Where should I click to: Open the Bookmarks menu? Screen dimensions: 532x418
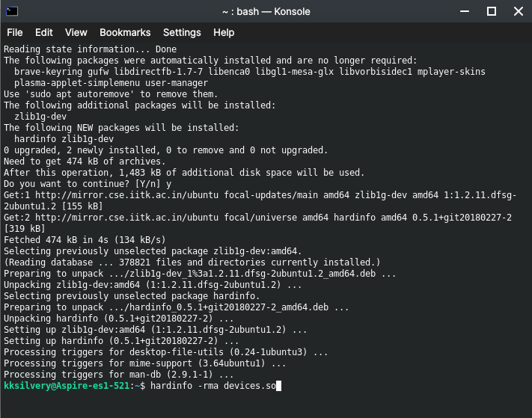[x=125, y=33]
